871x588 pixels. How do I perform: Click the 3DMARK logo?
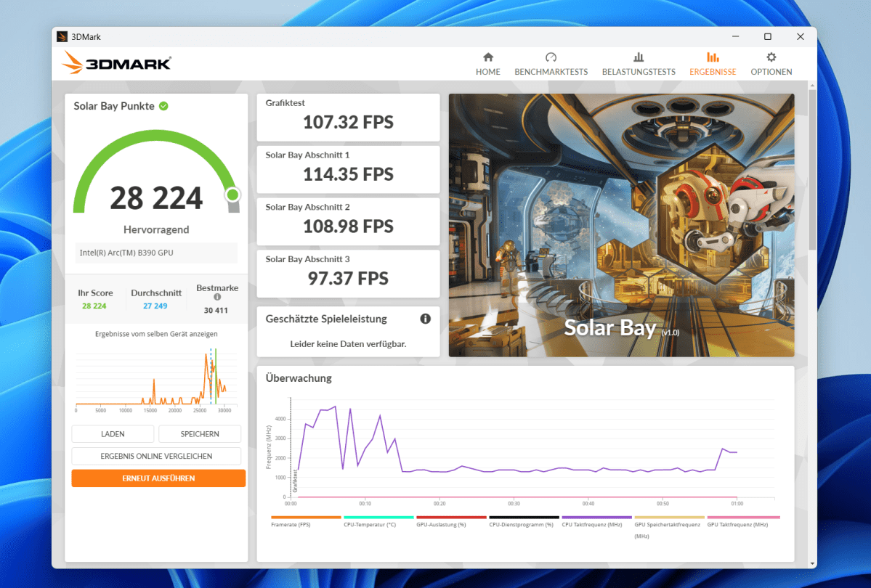[116, 62]
